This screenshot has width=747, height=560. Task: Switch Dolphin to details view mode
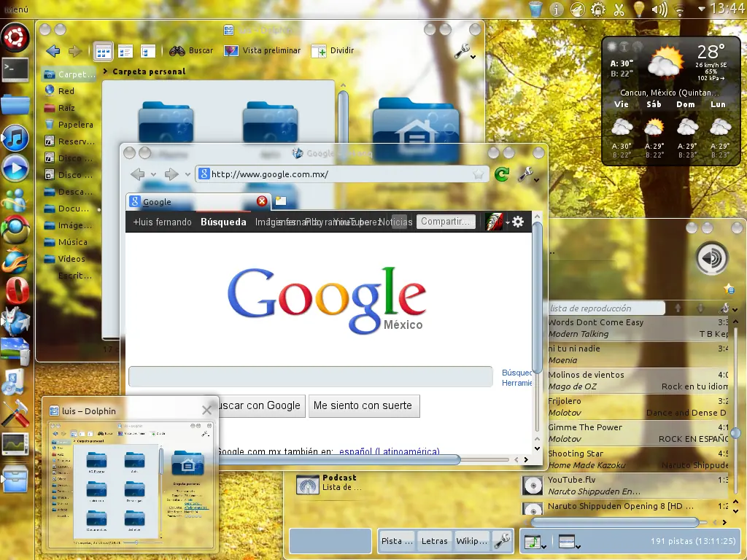125,52
